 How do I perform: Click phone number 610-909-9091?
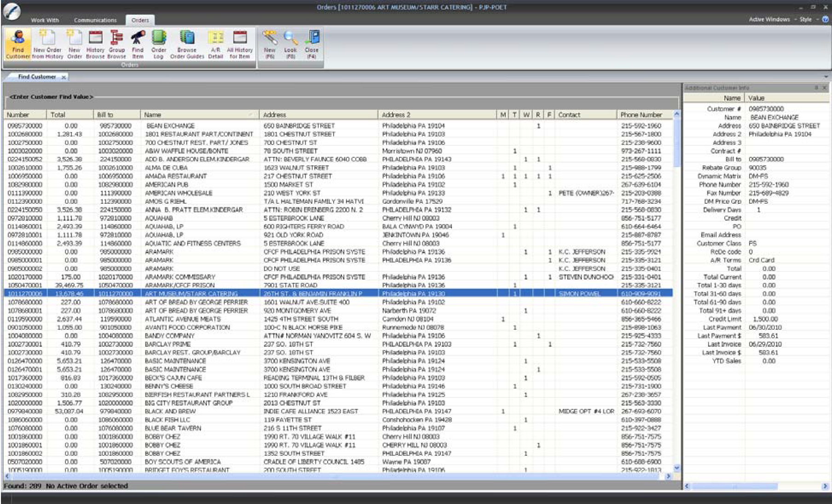641,293
